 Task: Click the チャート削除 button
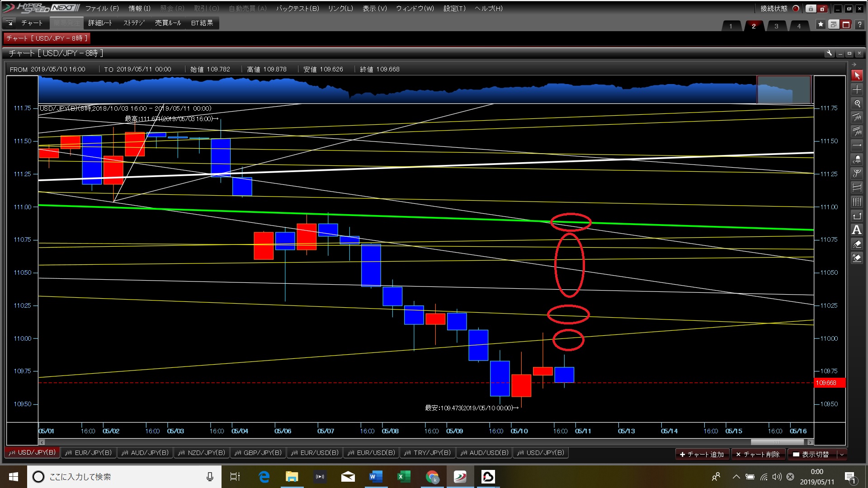[x=758, y=454]
